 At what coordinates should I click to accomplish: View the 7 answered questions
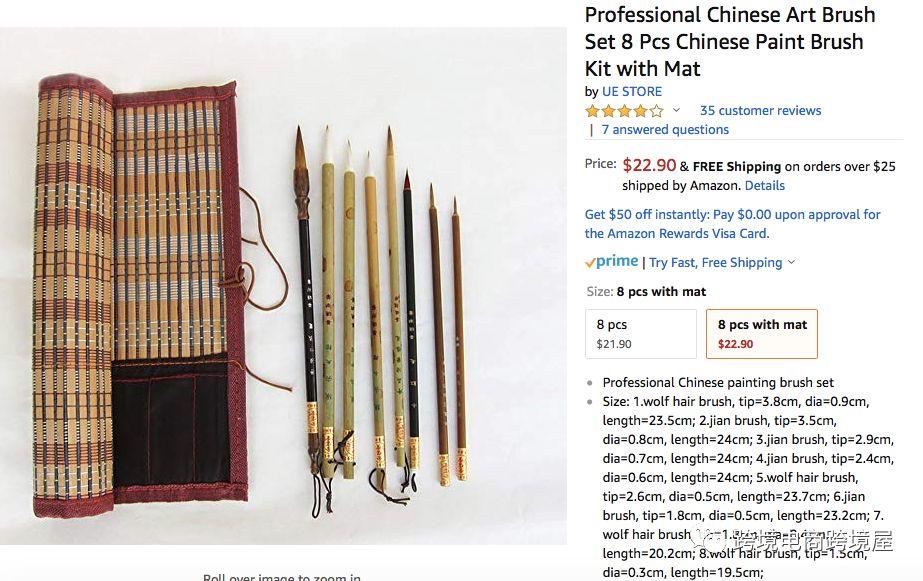coord(665,130)
